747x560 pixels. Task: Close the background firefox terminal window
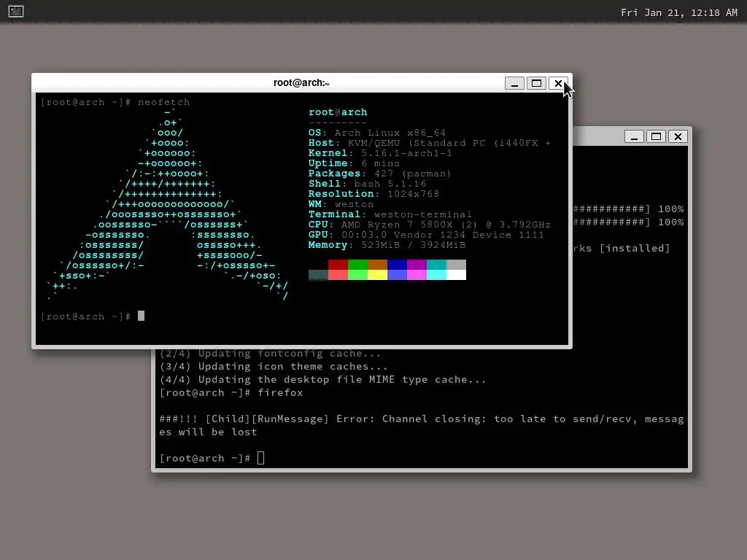click(678, 136)
